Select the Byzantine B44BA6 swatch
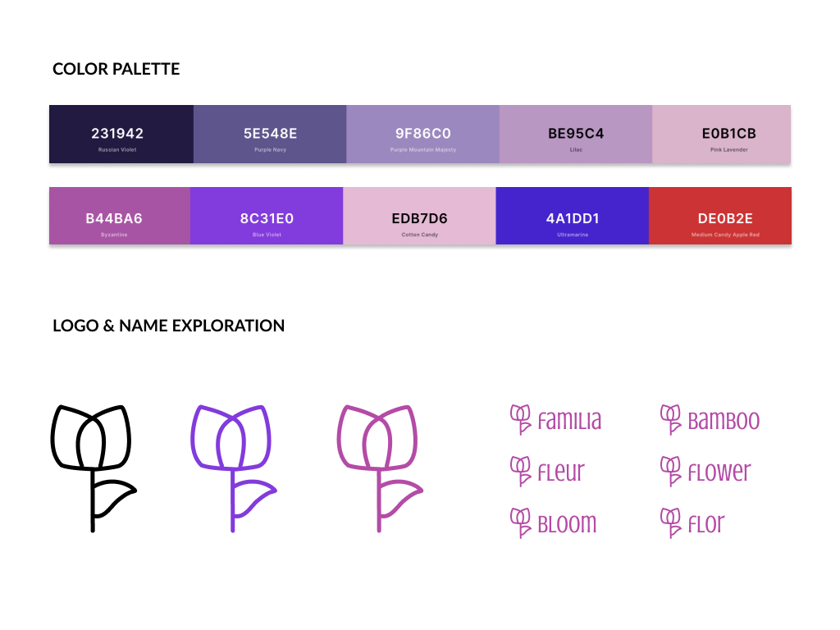Image resolution: width=840 pixels, height=630 pixels. point(119,216)
